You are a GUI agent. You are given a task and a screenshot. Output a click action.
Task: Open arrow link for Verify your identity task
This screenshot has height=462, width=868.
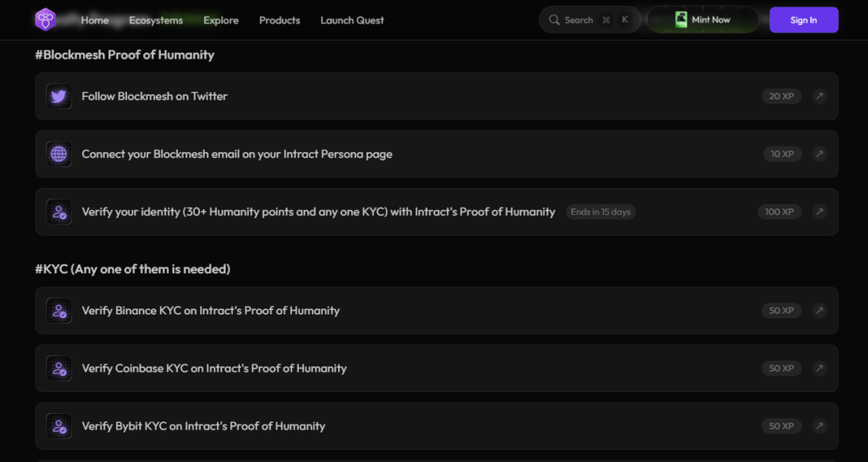820,212
